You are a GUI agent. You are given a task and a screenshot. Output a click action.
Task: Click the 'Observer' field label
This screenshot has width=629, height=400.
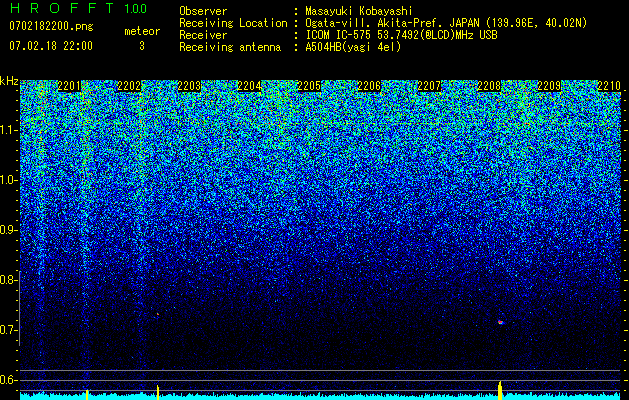click(x=203, y=11)
